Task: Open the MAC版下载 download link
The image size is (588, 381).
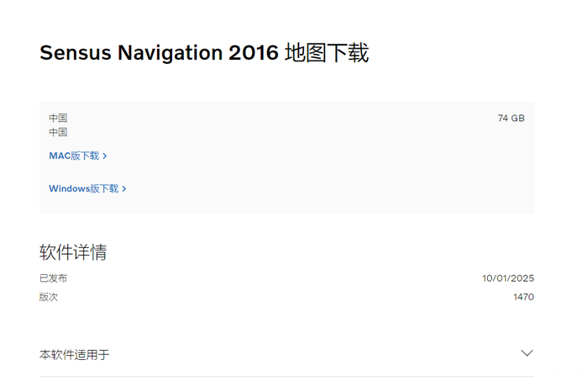Action: tap(77, 156)
